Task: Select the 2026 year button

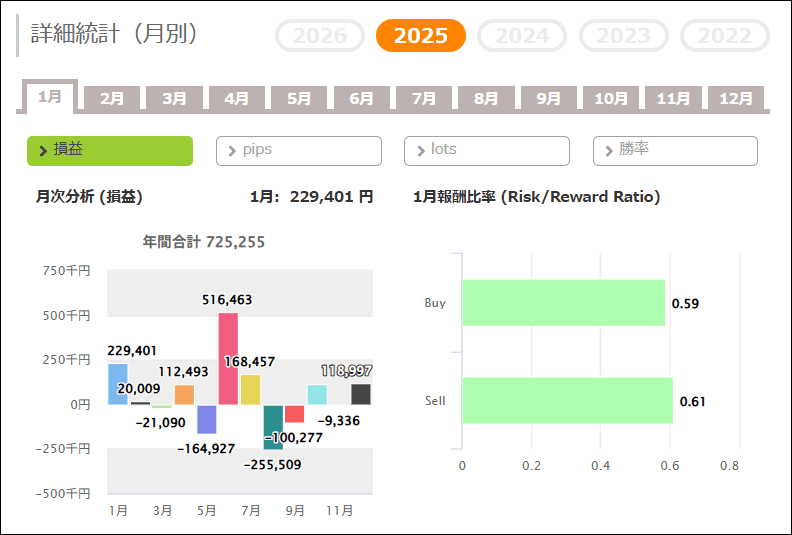Action: click(320, 36)
